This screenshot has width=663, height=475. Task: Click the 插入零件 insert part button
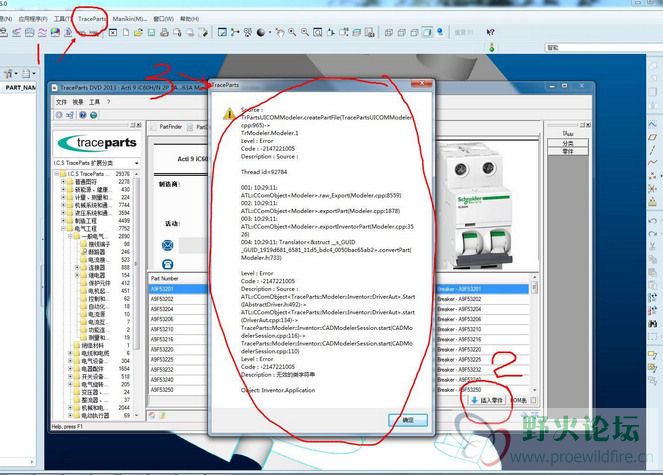(x=487, y=400)
